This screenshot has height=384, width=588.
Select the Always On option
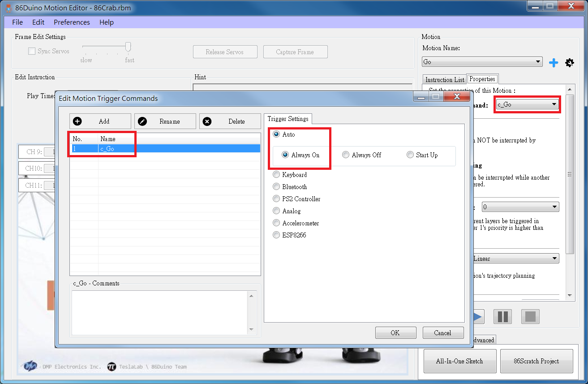pos(285,155)
